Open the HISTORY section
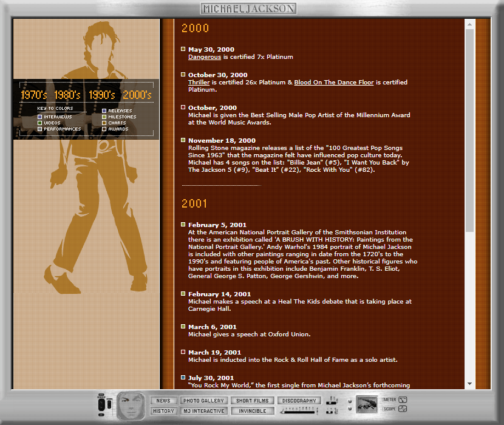Screen dimensions: 504x425 [x=163, y=411]
